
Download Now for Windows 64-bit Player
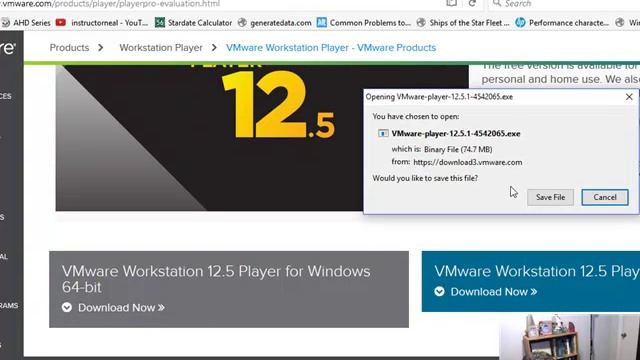[x=121, y=308]
